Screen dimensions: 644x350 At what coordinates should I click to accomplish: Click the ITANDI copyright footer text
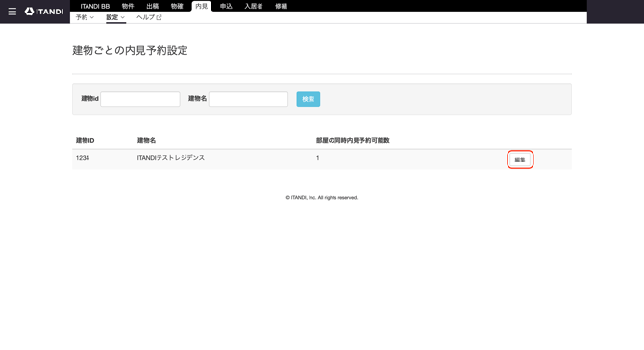pos(322,197)
